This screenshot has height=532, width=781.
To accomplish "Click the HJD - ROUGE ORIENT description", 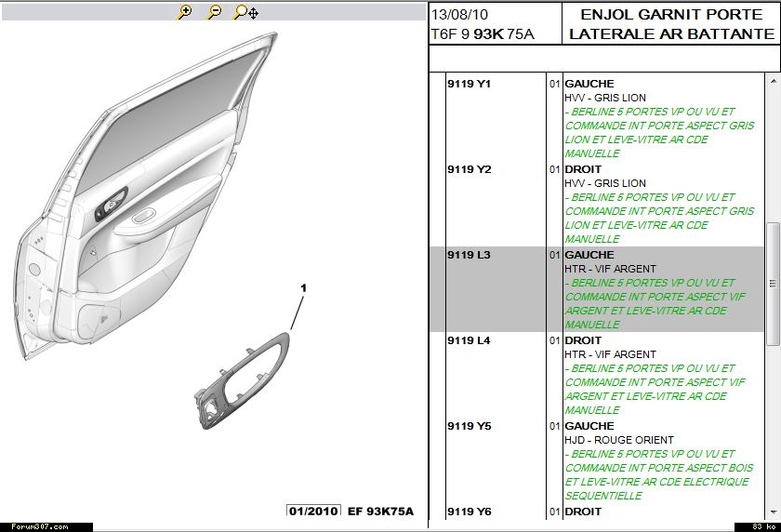I will pyautogui.click(x=618, y=440).
